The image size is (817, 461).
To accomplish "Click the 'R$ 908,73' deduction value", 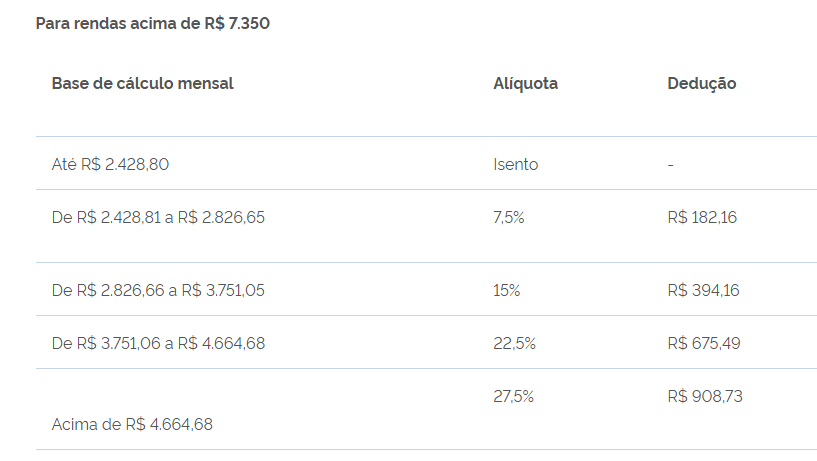I will point(704,396).
